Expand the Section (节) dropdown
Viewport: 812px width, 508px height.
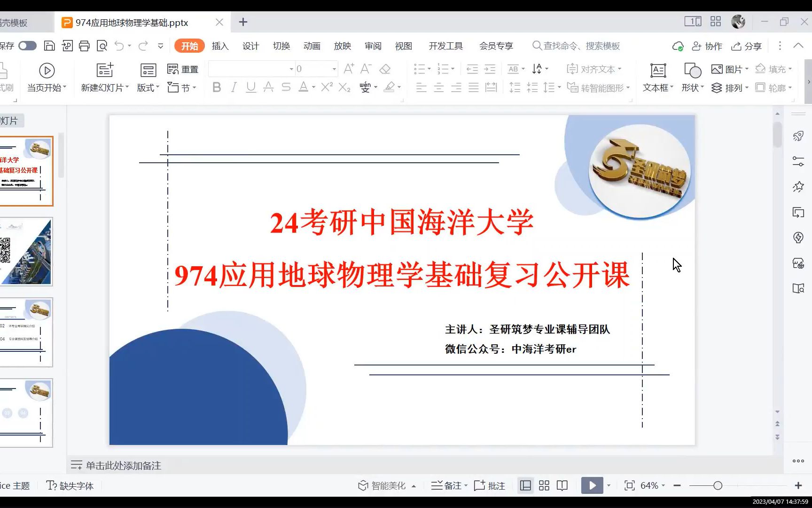point(182,88)
